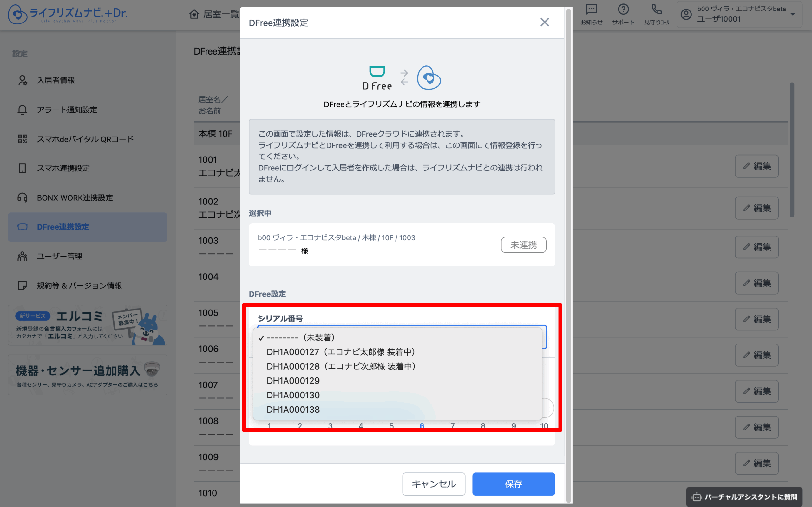Expand the ユーザ10001 account dropdown arrow
This screenshot has height=507, width=812.
tap(793, 14)
